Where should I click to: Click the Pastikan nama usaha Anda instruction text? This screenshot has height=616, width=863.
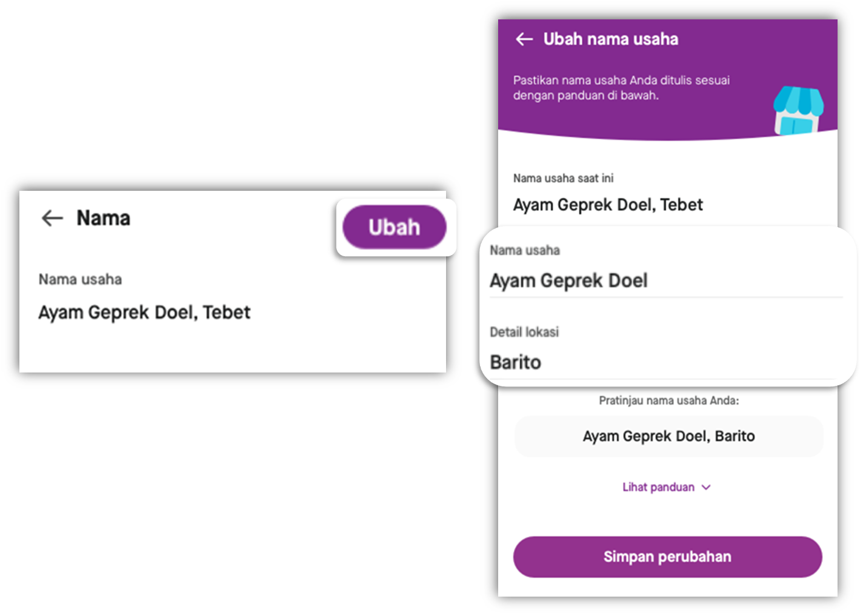(x=621, y=88)
